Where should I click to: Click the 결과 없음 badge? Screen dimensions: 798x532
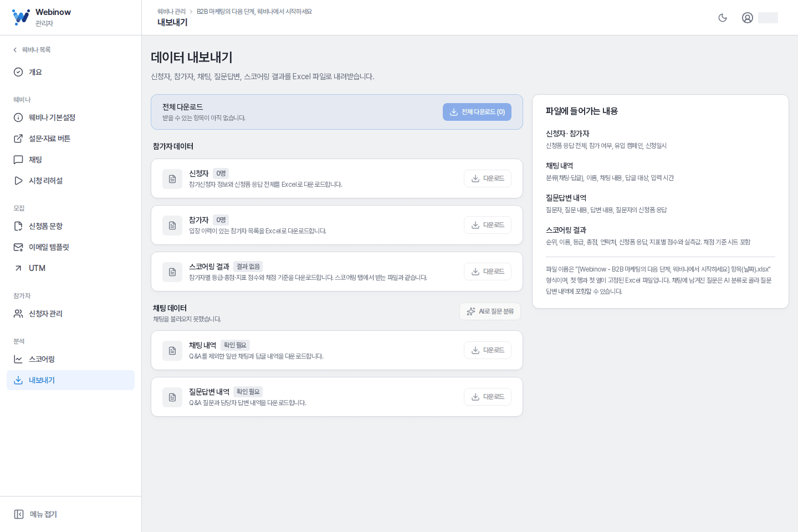point(248,267)
